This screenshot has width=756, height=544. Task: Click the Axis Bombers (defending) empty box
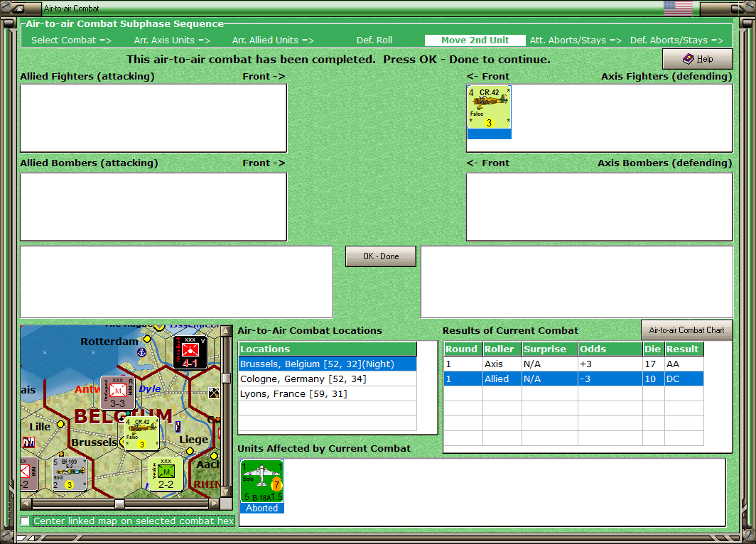point(599,207)
